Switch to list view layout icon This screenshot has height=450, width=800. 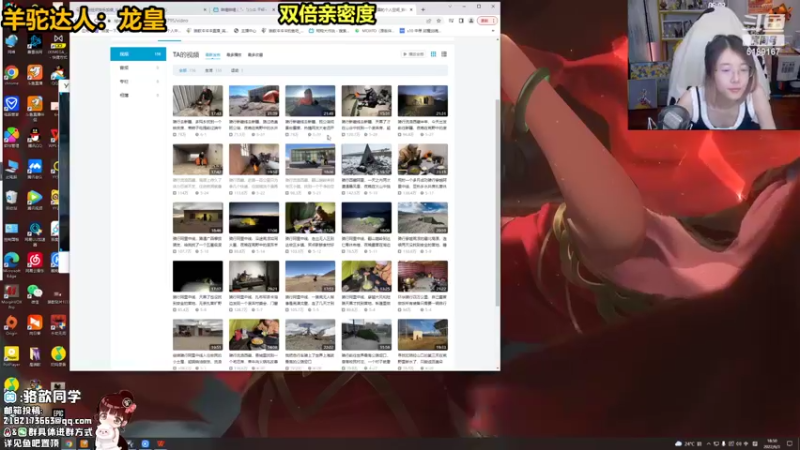(444, 54)
